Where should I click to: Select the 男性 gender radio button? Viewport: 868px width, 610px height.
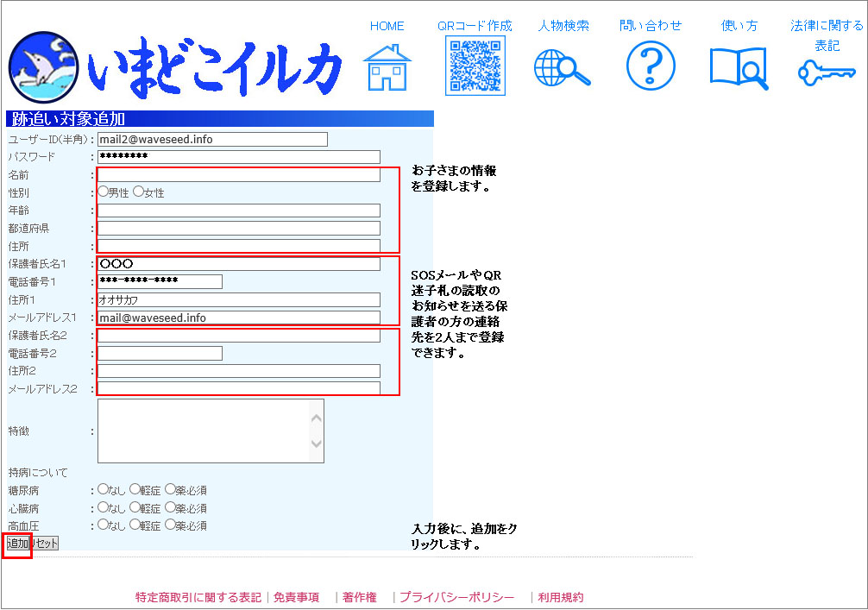103,192
